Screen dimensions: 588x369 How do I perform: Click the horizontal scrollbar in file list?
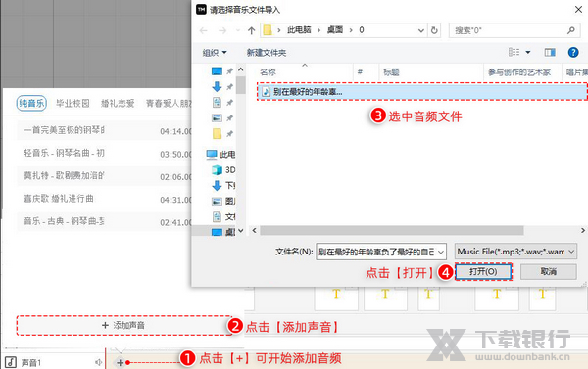pyautogui.click(x=392, y=230)
